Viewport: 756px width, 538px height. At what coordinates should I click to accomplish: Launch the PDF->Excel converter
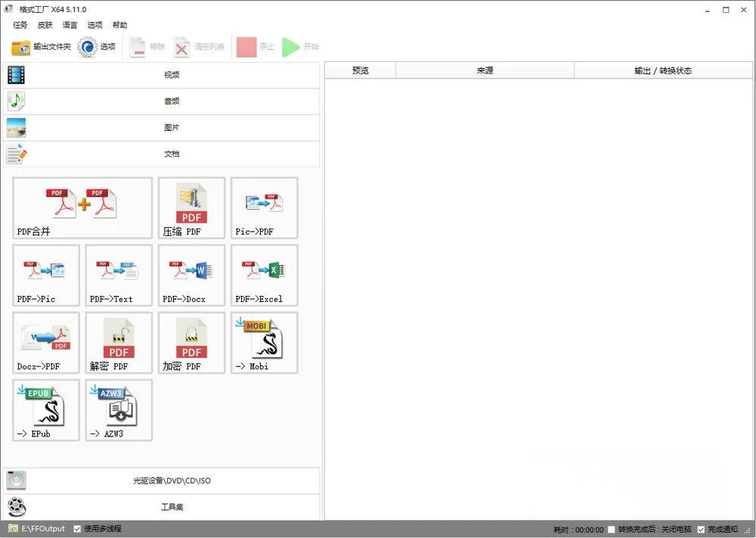click(x=264, y=275)
